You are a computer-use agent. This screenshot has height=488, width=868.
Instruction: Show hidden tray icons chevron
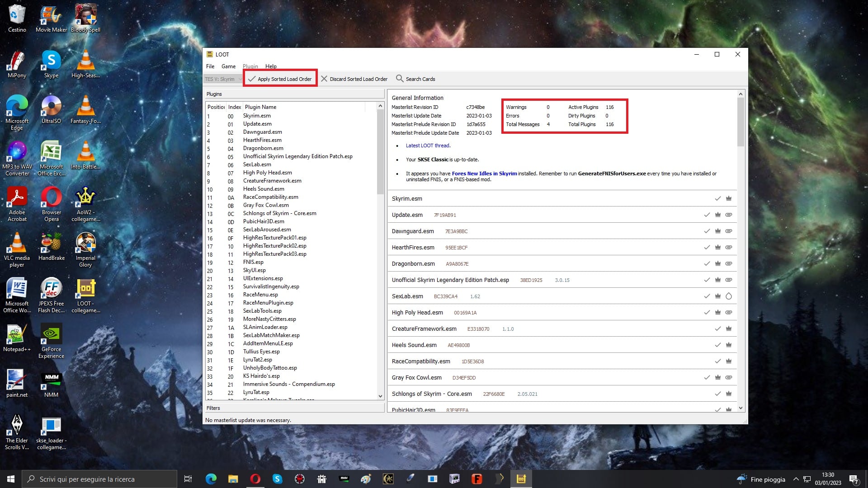pyautogui.click(x=796, y=479)
